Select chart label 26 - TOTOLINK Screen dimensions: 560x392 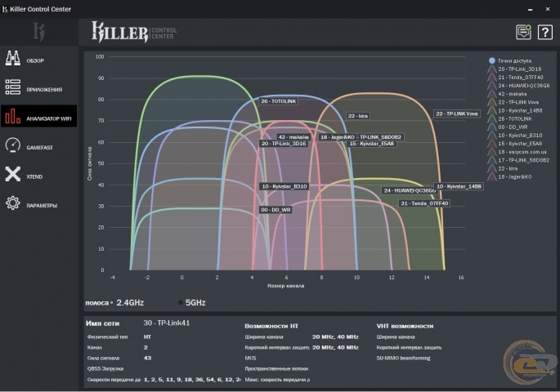pos(279,101)
